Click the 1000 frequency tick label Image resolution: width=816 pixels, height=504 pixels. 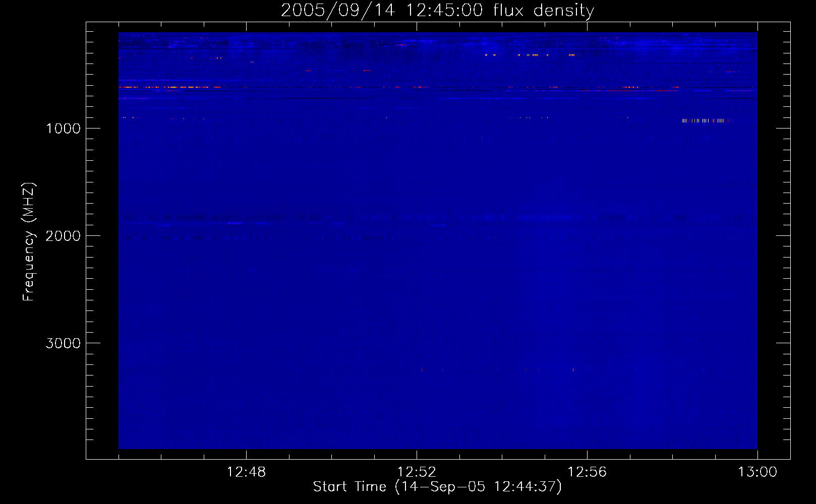point(63,129)
